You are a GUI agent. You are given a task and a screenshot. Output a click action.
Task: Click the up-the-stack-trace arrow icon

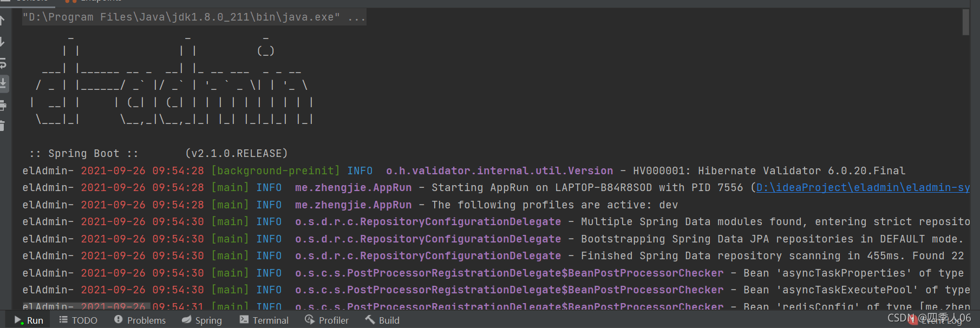pos(2,21)
